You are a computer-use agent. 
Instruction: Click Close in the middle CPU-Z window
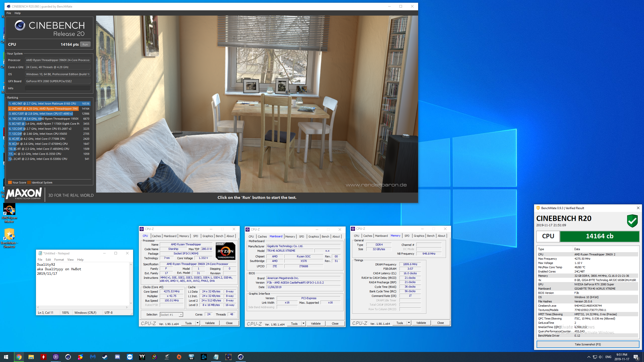(335, 324)
